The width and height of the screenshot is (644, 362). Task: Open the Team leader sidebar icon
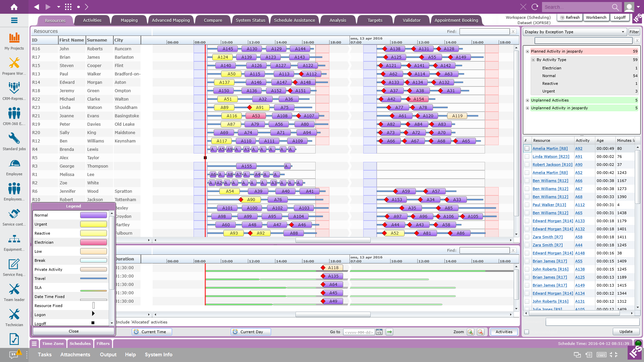point(14,289)
